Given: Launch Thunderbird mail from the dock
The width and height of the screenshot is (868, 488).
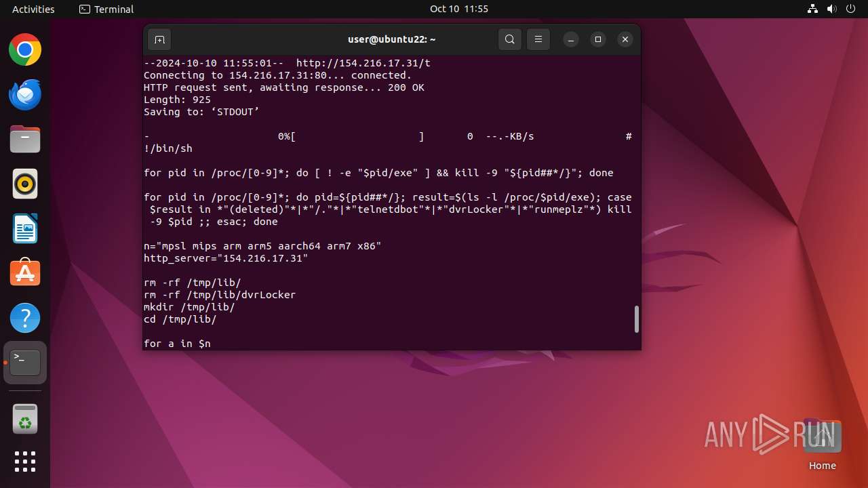Looking at the screenshot, I should click(25, 95).
